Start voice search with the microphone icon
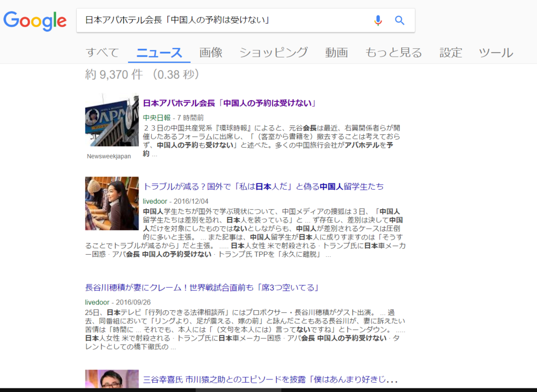Screen dimensions: 537x392 pos(378,20)
